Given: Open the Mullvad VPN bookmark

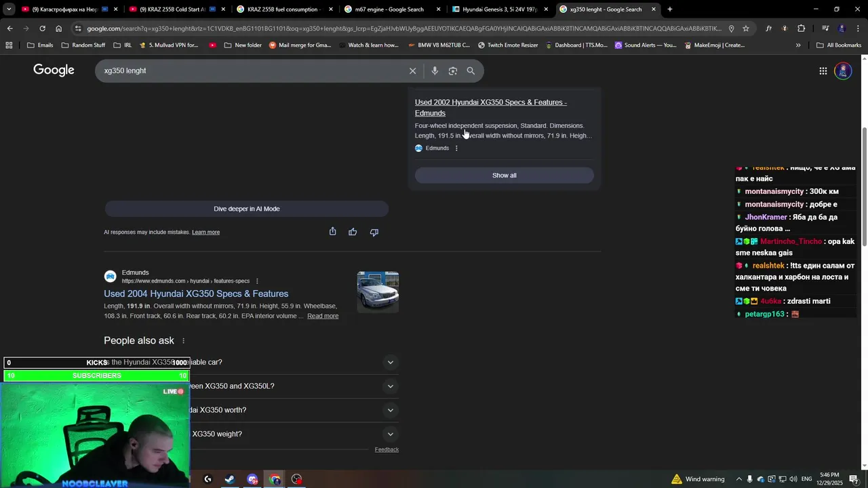Looking at the screenshot, I should point(169,45).
